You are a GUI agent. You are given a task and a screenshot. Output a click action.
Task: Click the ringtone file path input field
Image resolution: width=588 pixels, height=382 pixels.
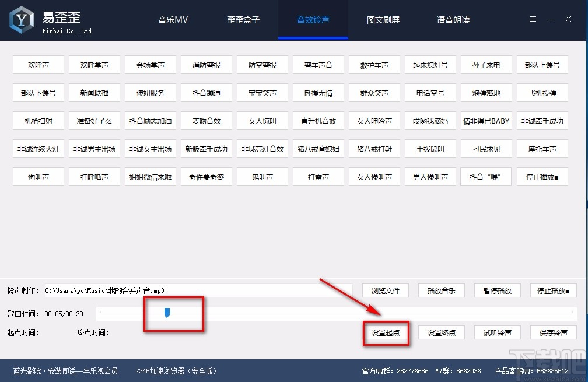pos(204,290)
